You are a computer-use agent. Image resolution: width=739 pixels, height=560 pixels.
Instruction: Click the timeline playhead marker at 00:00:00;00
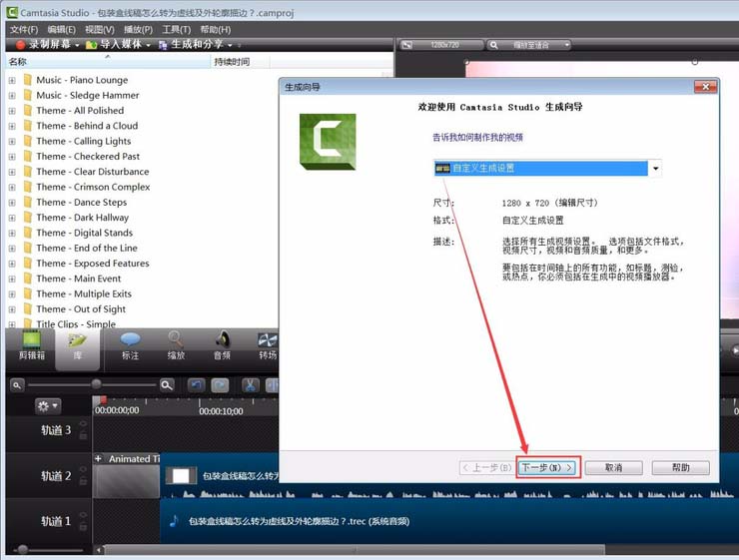(x=101, y=401)
